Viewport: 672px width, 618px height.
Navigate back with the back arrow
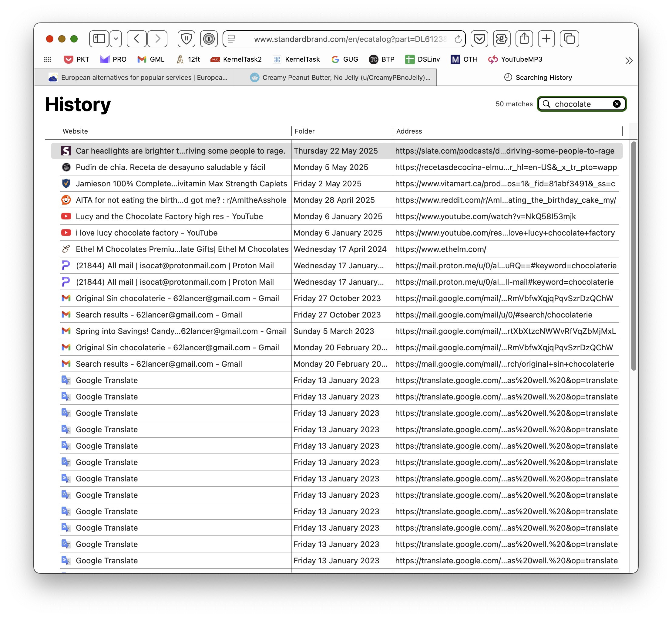point(136,39)
